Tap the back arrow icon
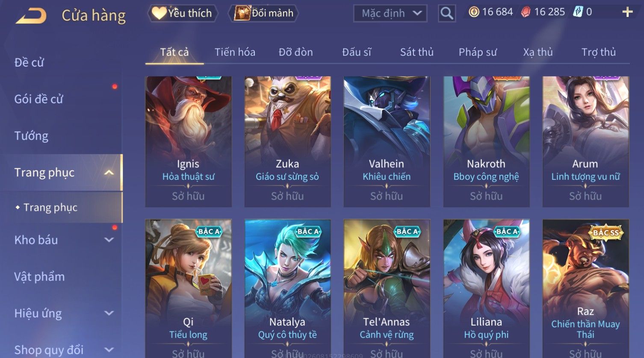 [x=31, y=16]
